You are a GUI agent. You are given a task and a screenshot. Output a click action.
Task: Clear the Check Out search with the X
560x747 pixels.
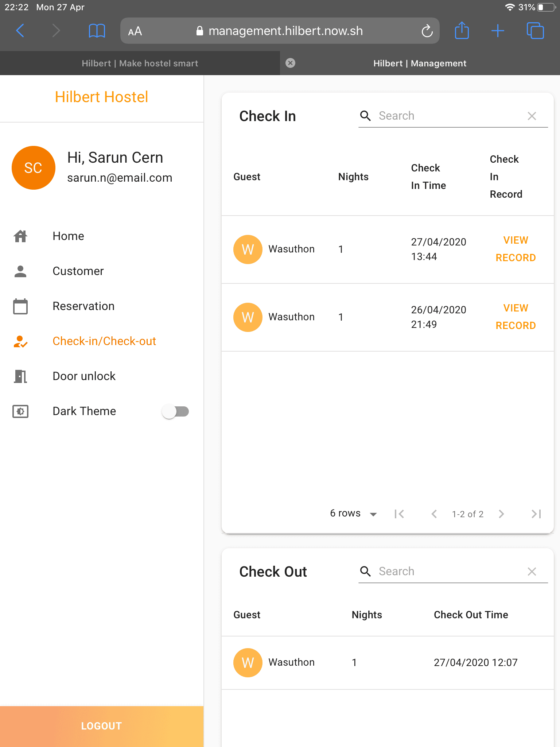[x=532, y=572]
